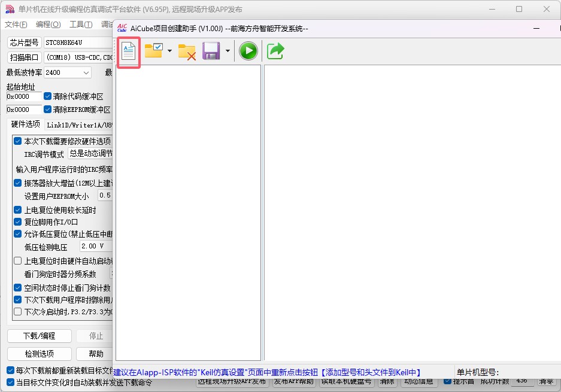Select the 硬件选项 tab
The height and width of the screenshot is (392, 561).
coord(25,124)
